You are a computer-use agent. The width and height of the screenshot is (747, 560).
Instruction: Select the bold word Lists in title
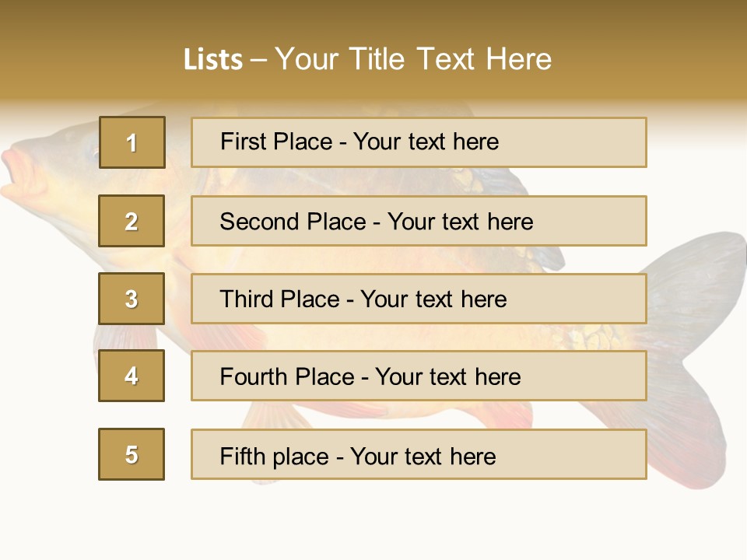tap(213, 60)
